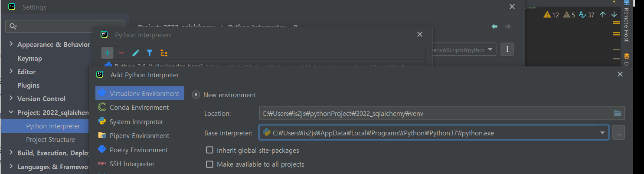Enable Make available to all projects
The image size is (644, 174).
tap(209, 164)
